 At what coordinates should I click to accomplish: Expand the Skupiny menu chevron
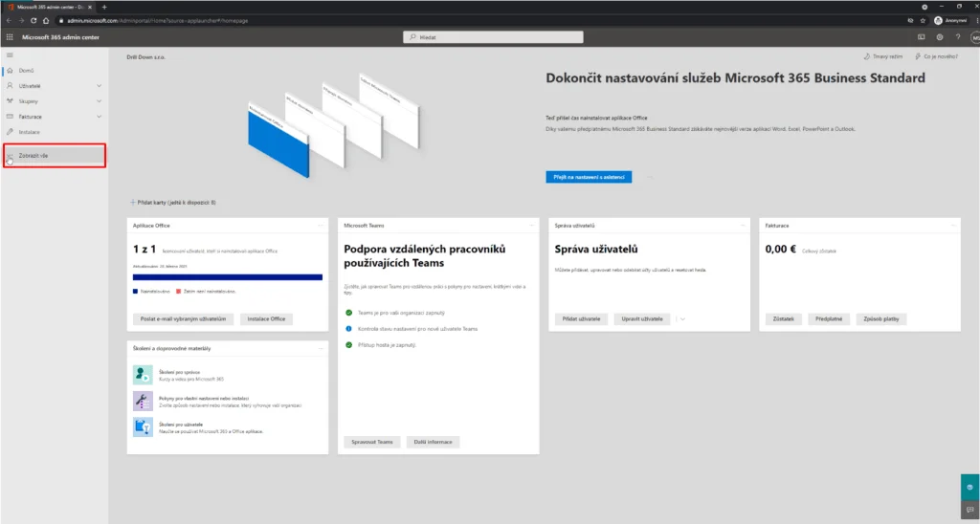tap(99, 101)
